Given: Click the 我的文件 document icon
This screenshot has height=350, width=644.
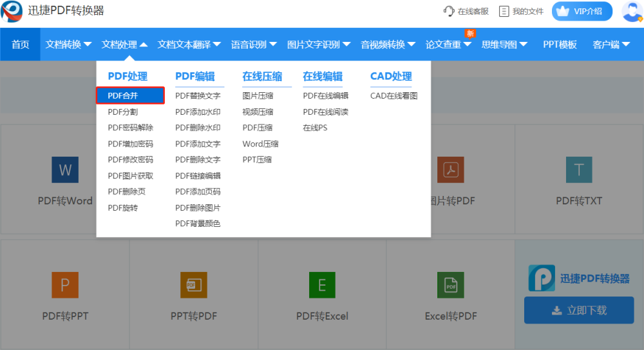Looking at the screenshot, I should pos(504,11).
